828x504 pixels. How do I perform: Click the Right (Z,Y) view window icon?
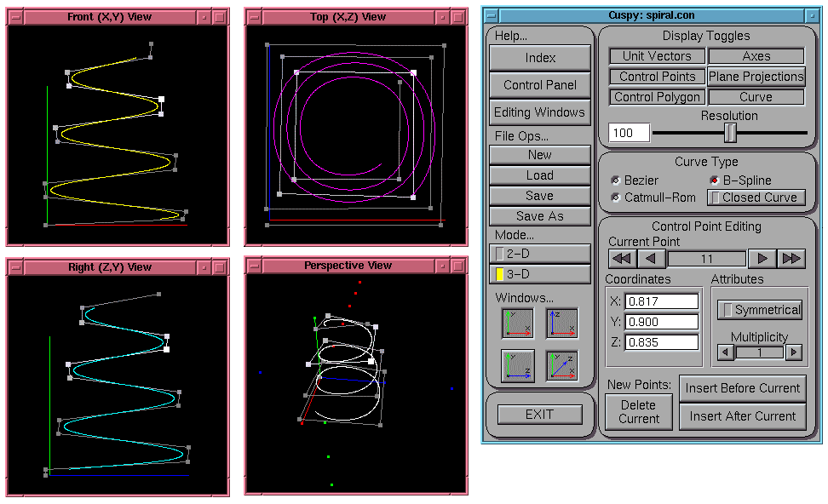(518, 366)
